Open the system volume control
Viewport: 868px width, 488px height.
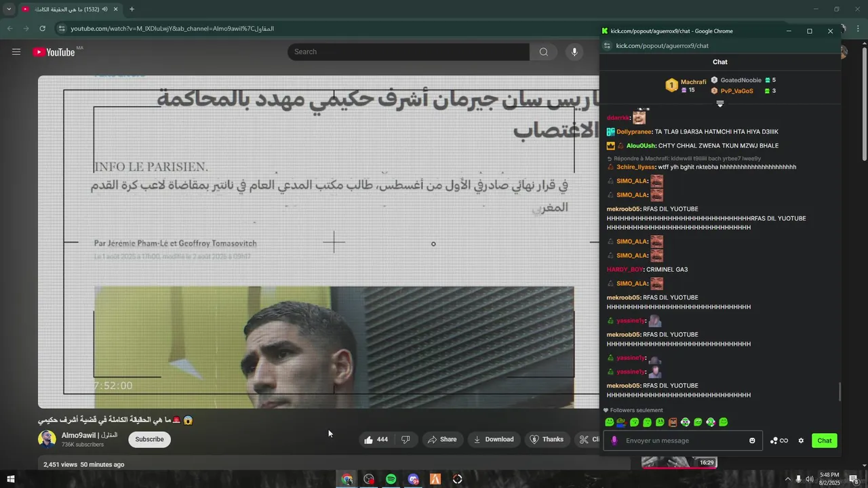pos(810,479)
